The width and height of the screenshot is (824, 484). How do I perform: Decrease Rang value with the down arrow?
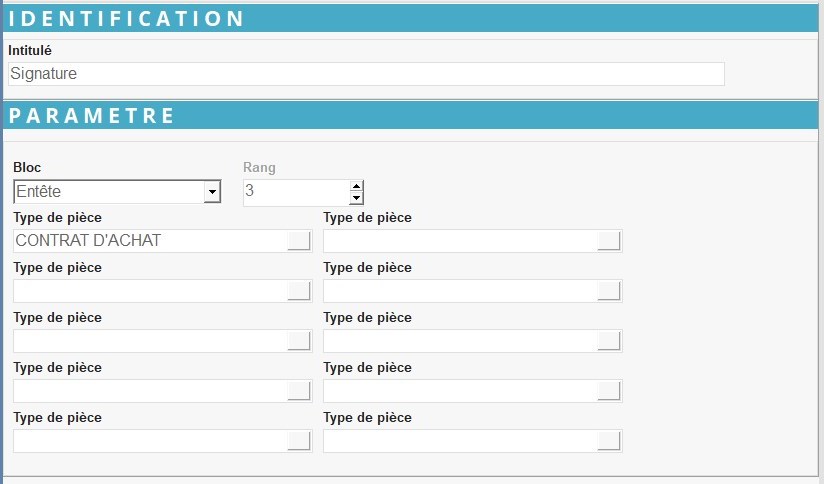click(356, 198)
